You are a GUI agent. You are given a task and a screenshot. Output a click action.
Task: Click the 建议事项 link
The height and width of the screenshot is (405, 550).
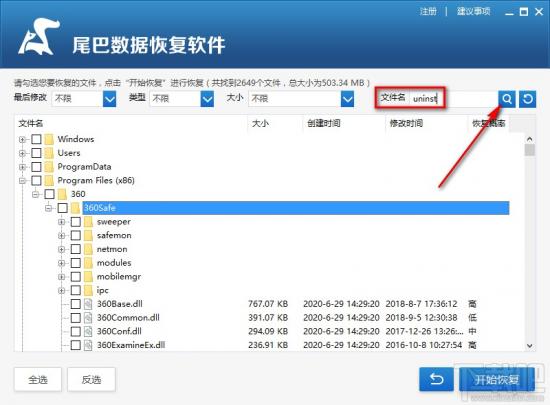click(x=473, y=12)
